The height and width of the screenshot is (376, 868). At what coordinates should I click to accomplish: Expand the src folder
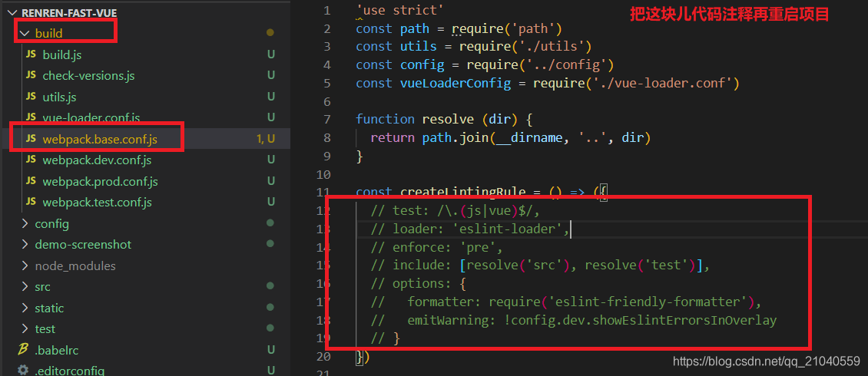pos(25,286)
